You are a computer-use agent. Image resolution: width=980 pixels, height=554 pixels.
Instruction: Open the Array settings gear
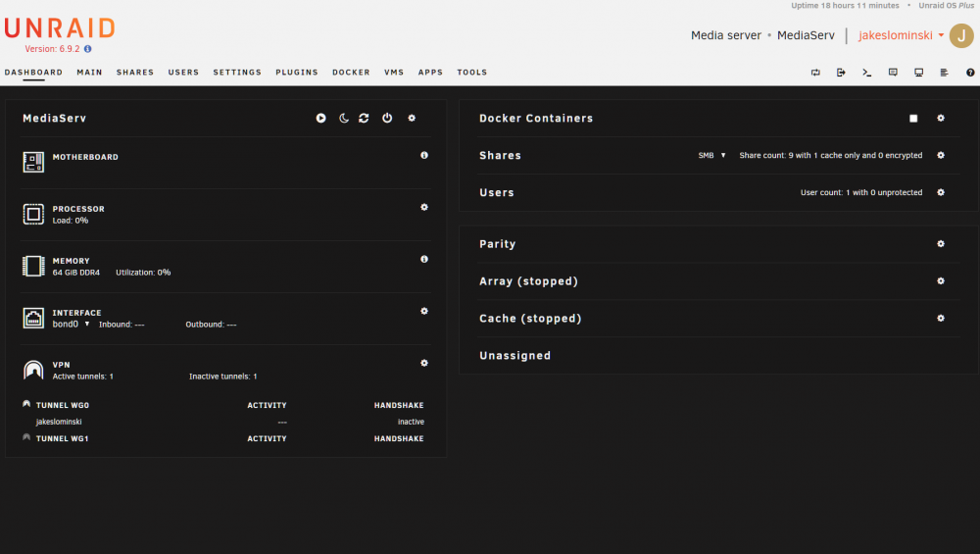click(941, 280)
